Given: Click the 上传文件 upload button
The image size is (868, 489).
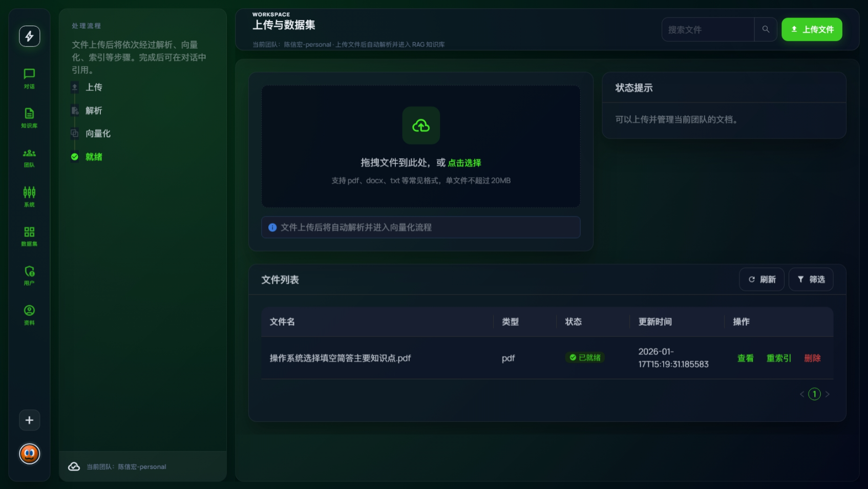Looking at the screenshot, I should pyautogui.click(x=812, y=29).
